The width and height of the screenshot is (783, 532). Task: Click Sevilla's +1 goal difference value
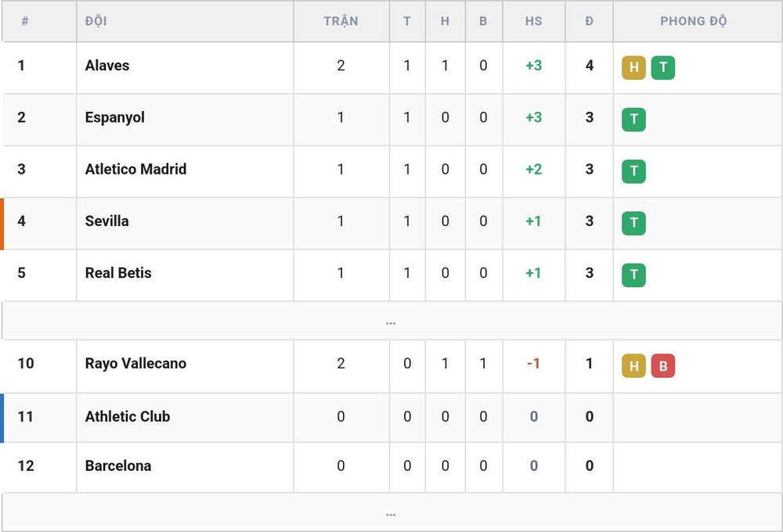coord(533,221)
